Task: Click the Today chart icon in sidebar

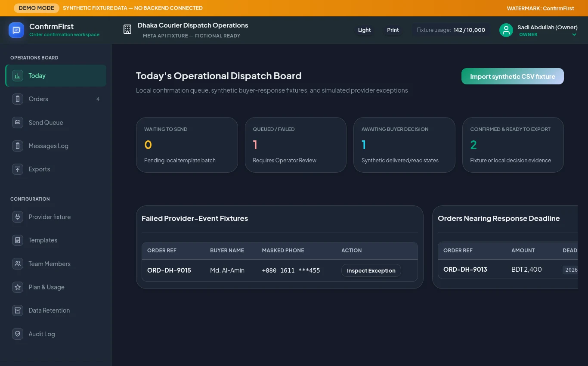Action: click(x=18, y=76)
